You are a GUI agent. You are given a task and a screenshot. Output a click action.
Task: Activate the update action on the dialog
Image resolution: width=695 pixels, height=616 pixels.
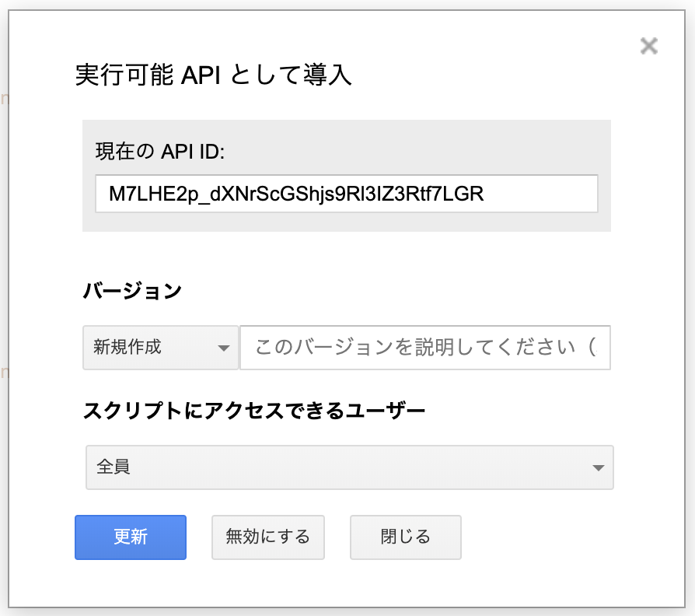(130, 537)
